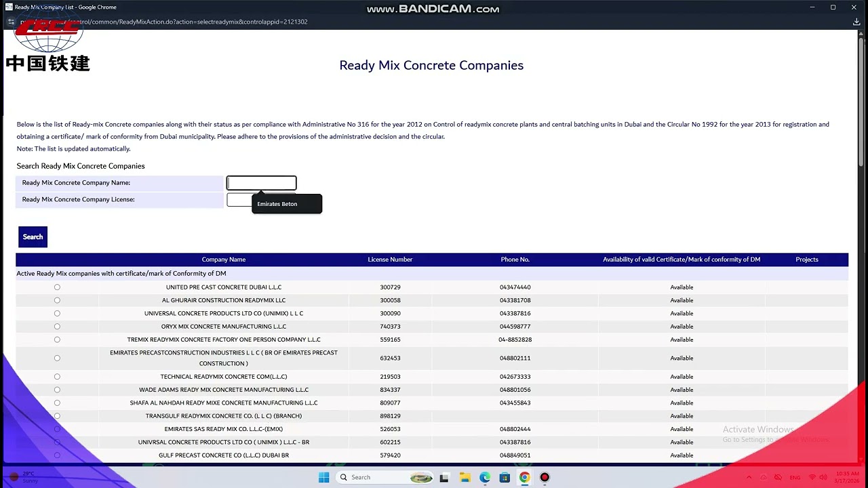Click company name EMIRATES SAS READY MIX CO.

coord(224,429)
